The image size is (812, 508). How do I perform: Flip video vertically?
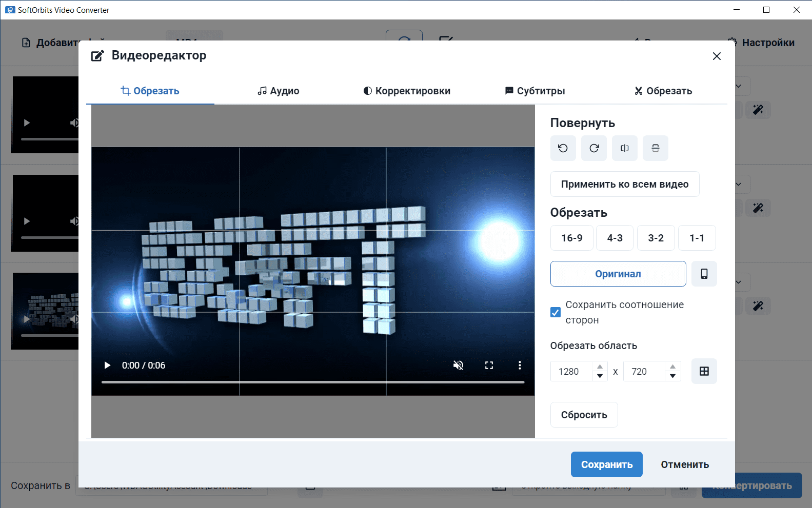656,148
